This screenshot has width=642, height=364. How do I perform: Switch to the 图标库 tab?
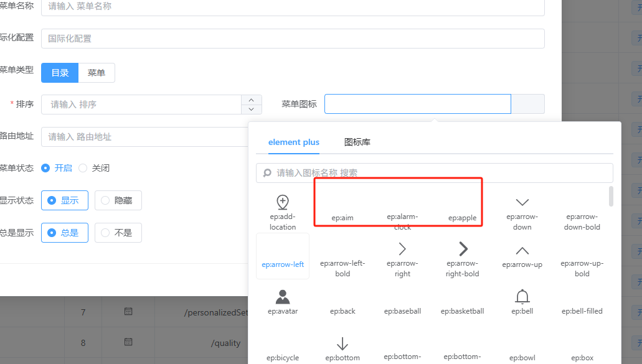pos(357,142)
